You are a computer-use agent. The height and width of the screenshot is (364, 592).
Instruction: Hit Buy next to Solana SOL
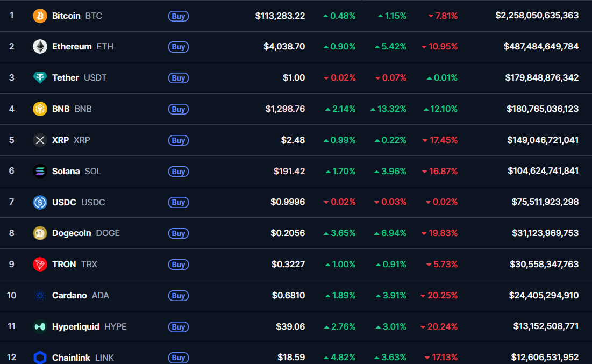click(178, 172)
